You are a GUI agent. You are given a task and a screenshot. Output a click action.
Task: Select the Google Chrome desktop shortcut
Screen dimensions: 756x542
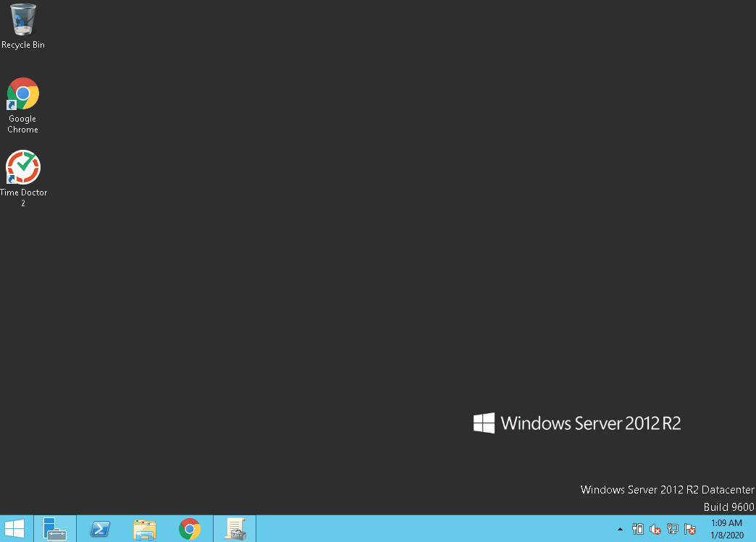pos(22,106)
